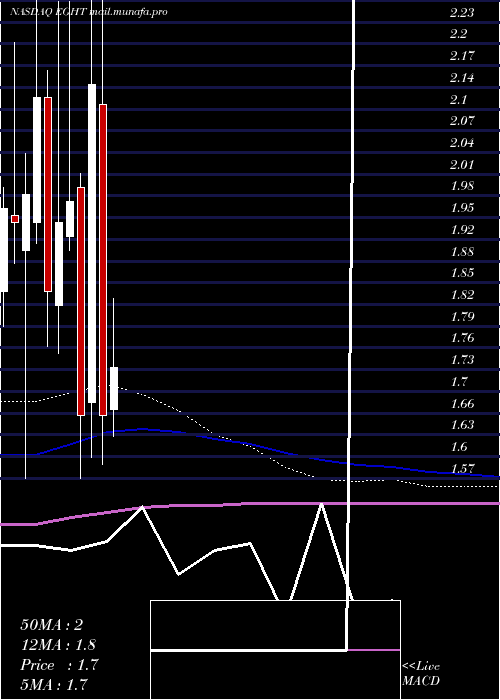
Task: Click the 2.1 price axis label
Action: (458, 100)
